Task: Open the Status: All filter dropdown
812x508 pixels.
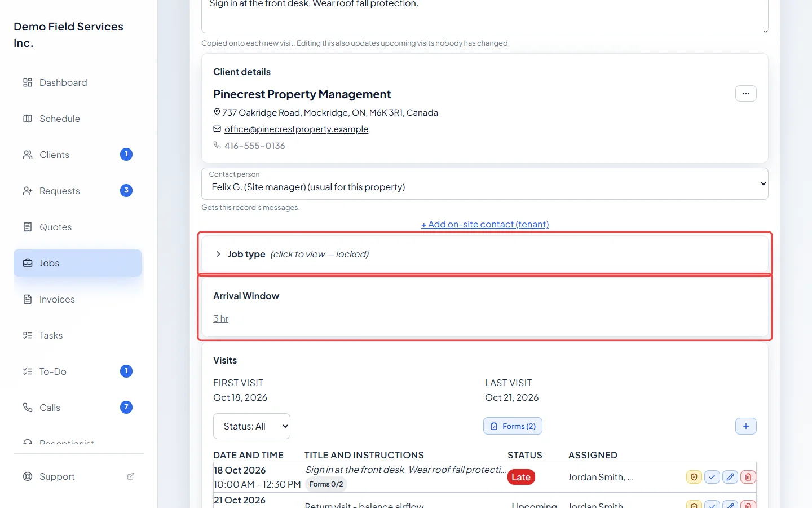Action: coord(251,426)
